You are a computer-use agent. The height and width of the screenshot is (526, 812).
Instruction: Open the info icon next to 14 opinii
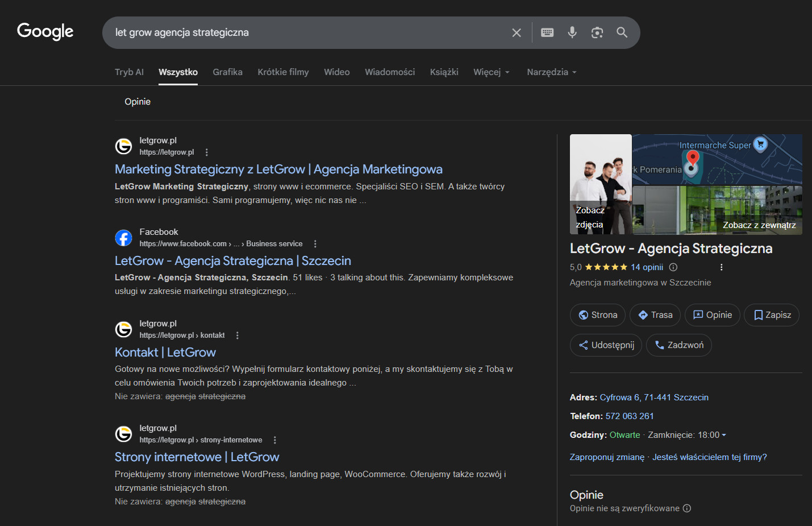[x=673, y=267]
